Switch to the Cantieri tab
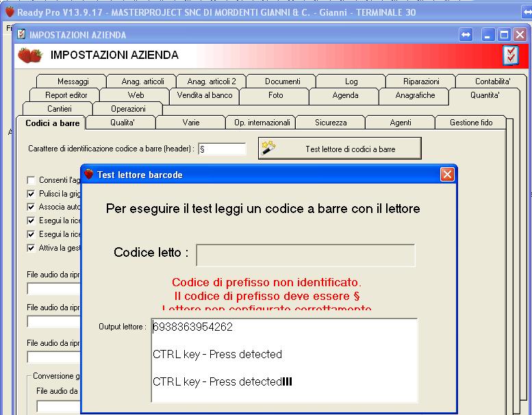532x415 pixels. (59, 109)
